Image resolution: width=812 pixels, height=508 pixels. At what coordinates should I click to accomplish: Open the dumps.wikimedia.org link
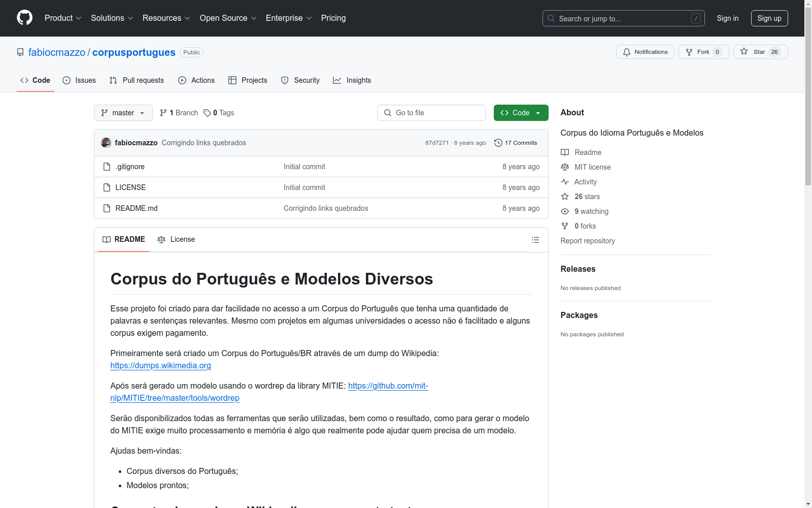(160, 365)
